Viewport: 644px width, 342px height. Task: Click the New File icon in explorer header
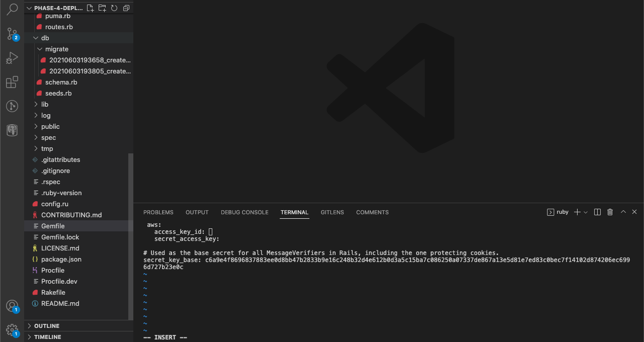[90, 8]
